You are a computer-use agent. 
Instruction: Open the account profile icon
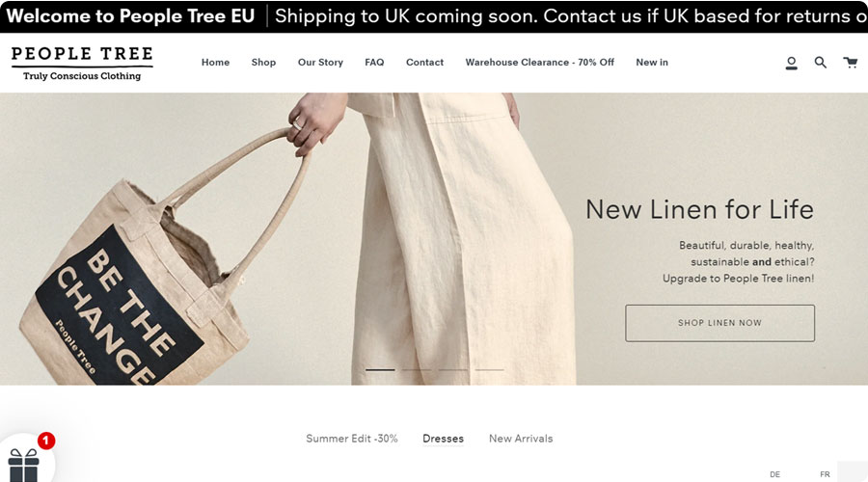792,63
